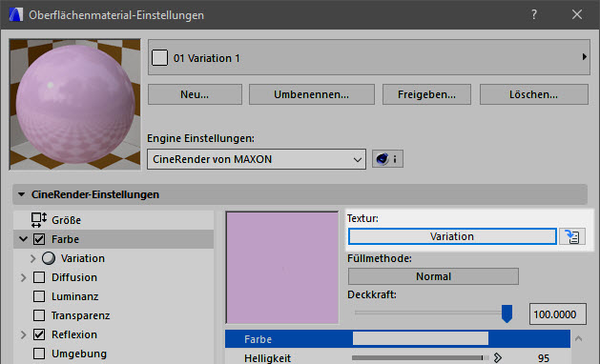Click the CineRender info icon button
The image size is (600, 364).
[x=387, y=159]
